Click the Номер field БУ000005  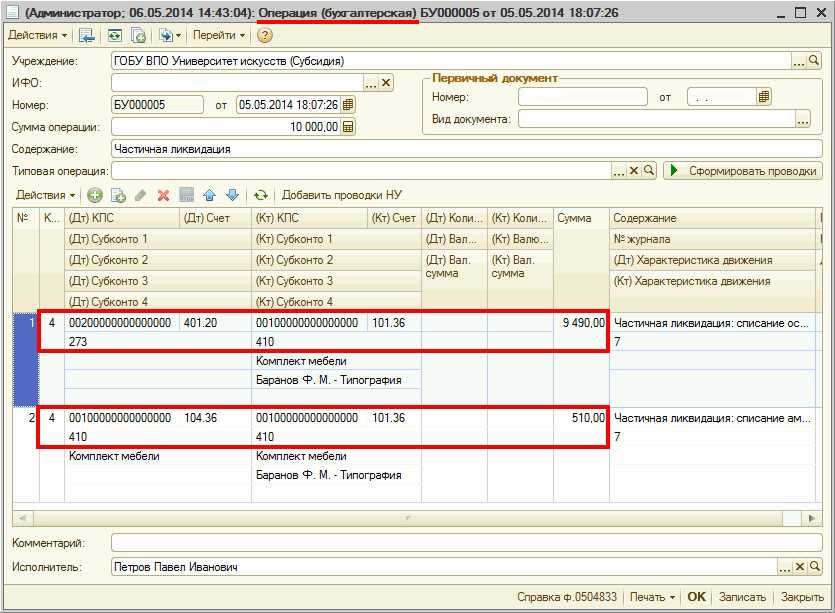[x=157, y=105]
